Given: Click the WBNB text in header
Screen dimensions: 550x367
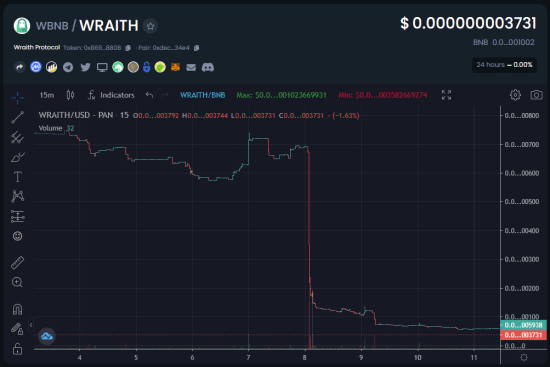Looking at the screenshot, I should 52,26.
